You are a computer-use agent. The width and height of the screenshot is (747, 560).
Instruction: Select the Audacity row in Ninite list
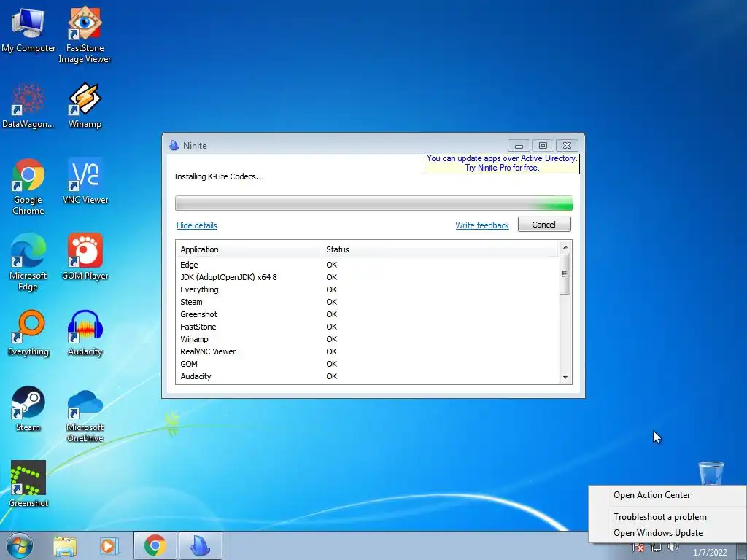pos(367,376)
